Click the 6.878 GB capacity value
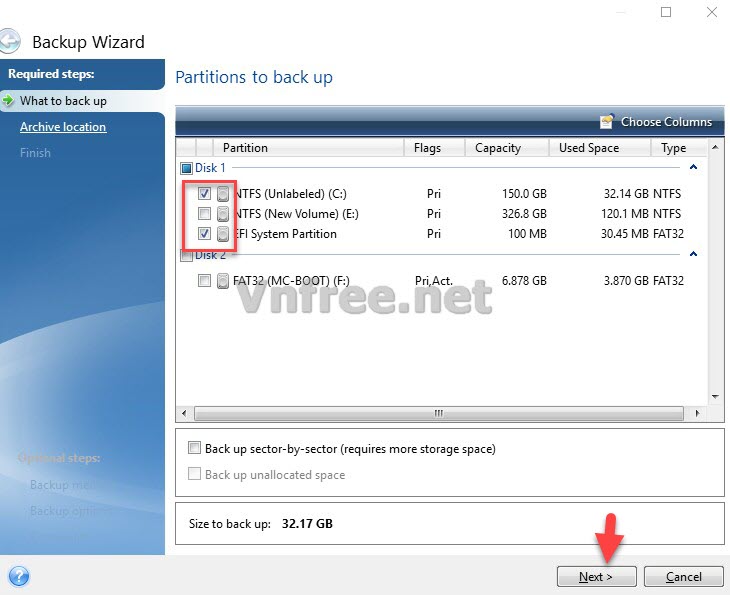This screenshot has width=730, height=595. [x=524, y=281]
